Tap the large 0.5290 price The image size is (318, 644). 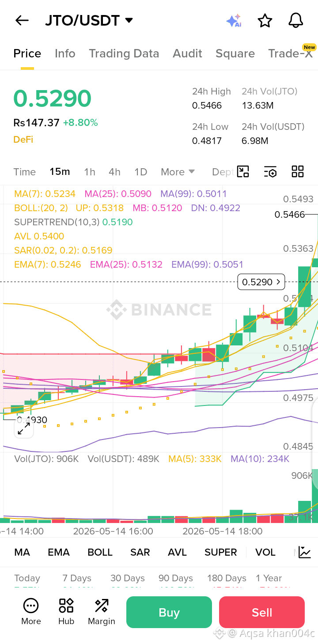pyautogui.click(x=53, y=98)
